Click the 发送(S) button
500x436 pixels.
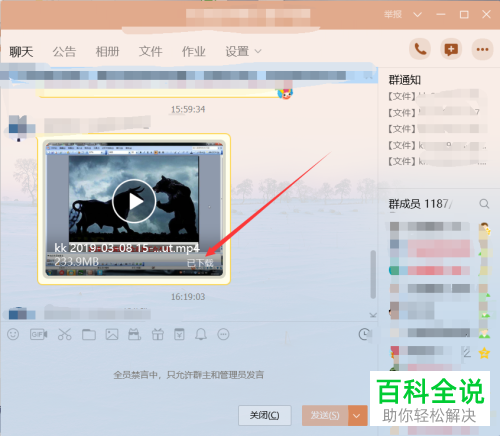click(x=325, y=415)
